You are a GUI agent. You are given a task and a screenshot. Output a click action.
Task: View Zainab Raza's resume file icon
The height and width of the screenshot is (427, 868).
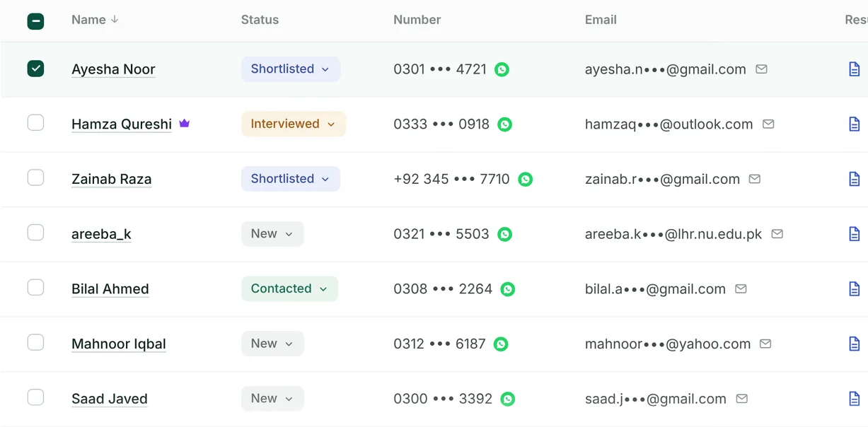[855, 179]
